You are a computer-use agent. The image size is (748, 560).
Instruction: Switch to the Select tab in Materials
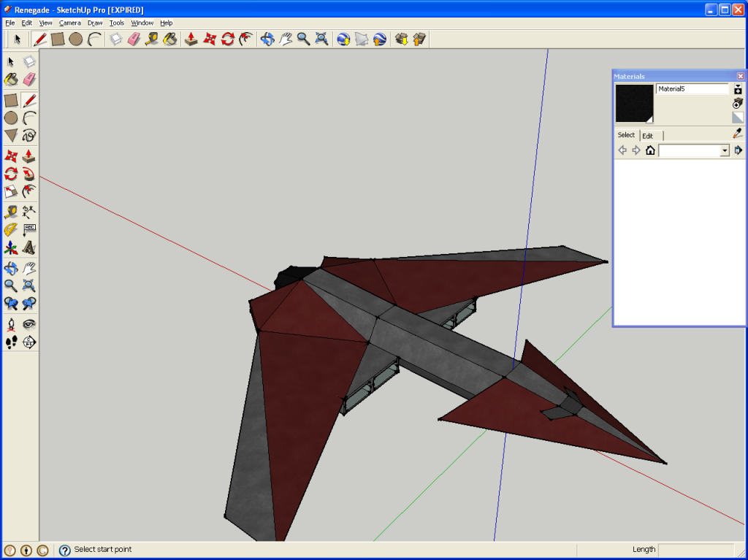[626, 135]
